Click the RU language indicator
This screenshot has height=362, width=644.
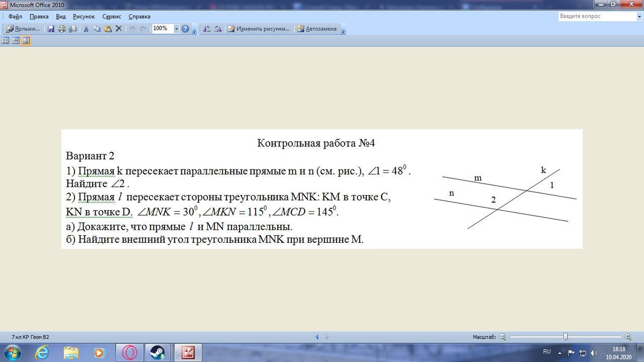547,352
